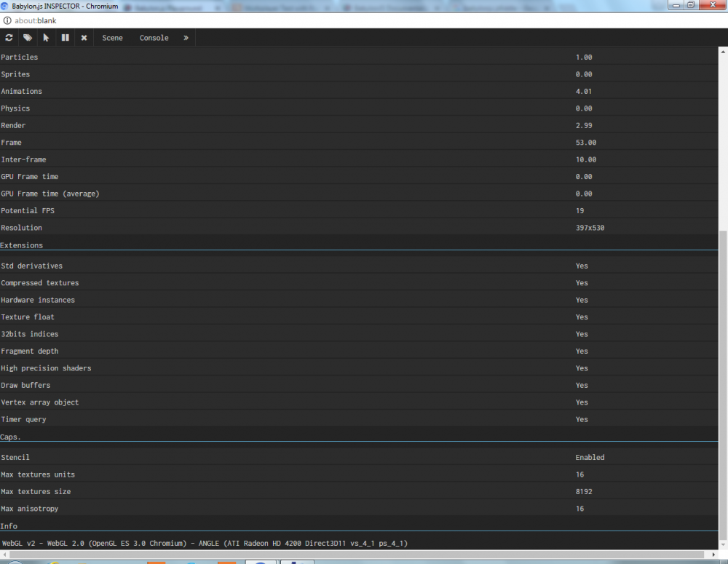Click the vertical scrollbar thumb
The width and height of the screenshot is (728, 564).
click(723, 385)
